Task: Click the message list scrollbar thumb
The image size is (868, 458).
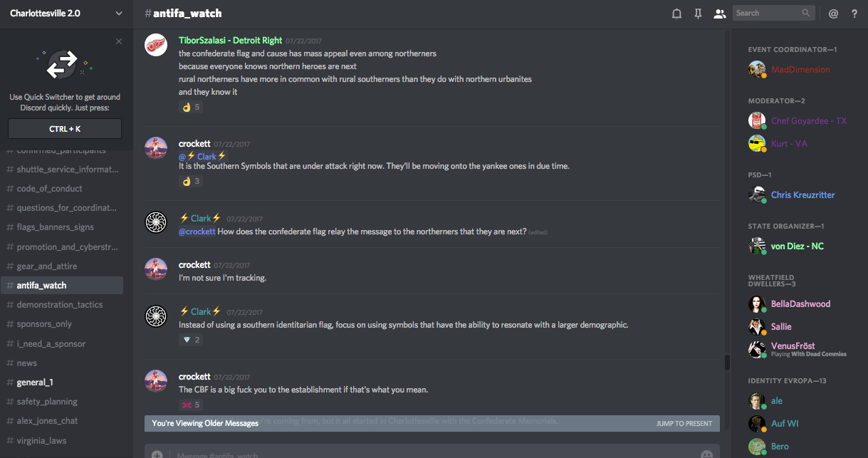Action: point(727,362)
